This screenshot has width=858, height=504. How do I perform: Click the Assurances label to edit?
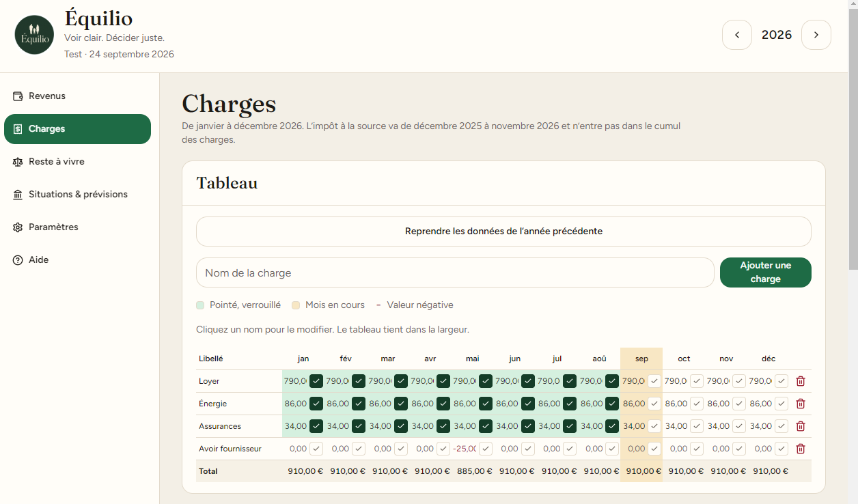pyautogui.click(x=220, y=426)
